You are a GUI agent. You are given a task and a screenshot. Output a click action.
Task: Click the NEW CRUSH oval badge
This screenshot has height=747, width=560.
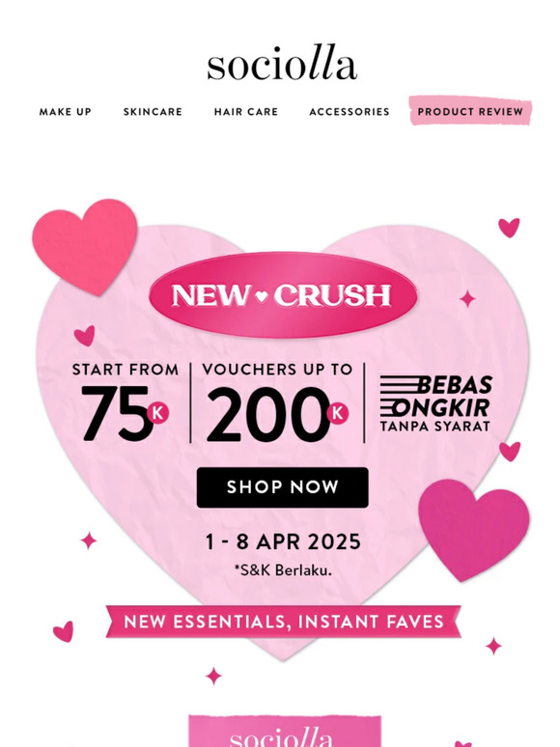(283, 295)
